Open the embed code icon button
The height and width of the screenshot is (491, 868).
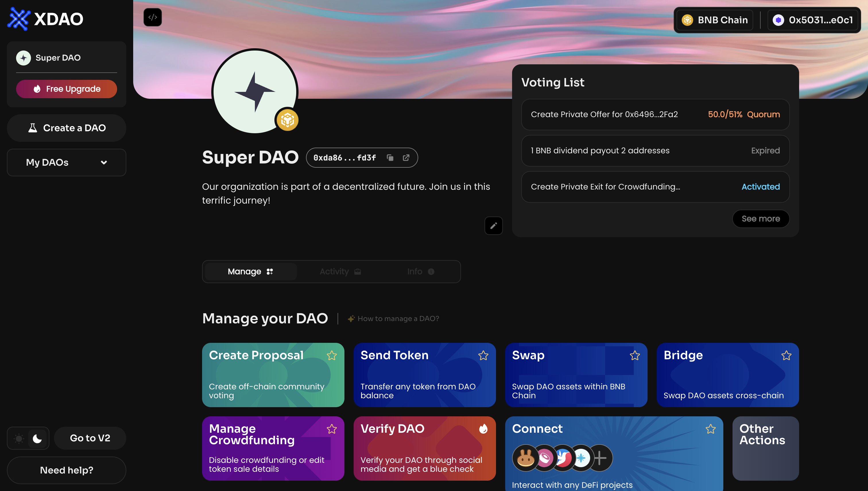[153, 17]
